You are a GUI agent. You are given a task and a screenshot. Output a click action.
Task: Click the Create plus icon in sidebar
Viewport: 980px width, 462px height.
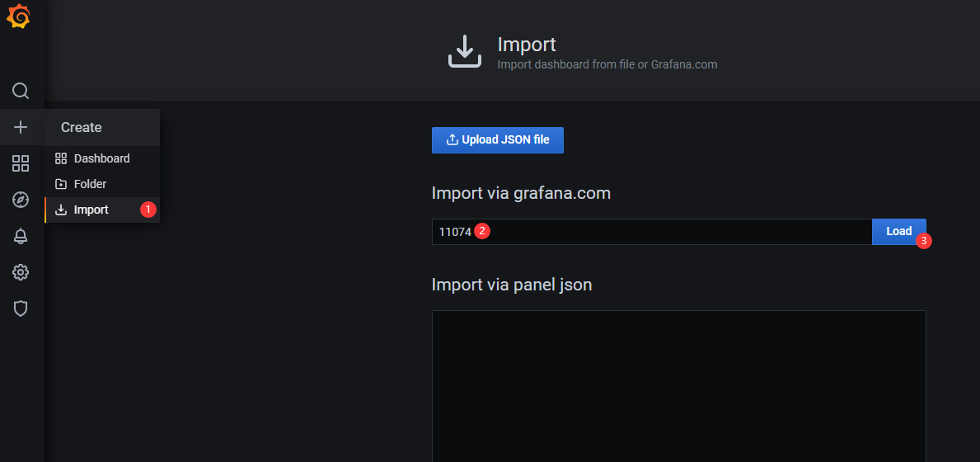point(21,127)
